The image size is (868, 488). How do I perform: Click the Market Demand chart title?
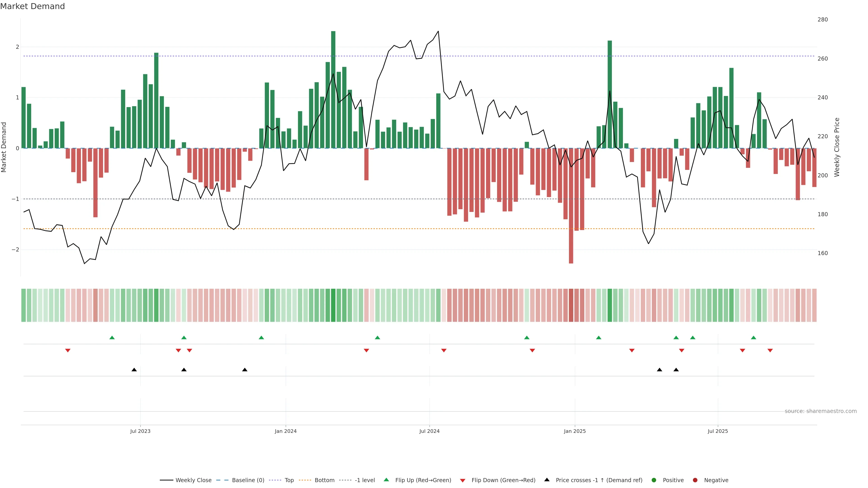coord(32,6)
